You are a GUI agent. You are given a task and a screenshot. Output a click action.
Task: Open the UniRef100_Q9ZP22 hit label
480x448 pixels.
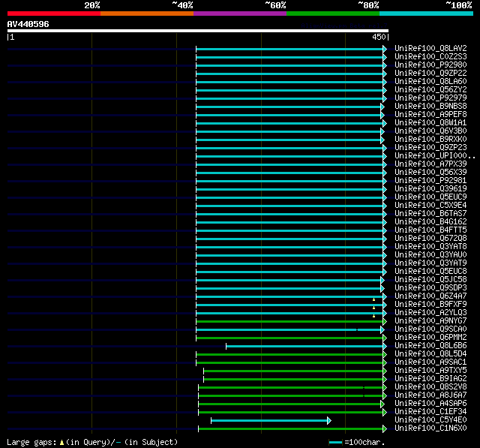coord(430,74)
